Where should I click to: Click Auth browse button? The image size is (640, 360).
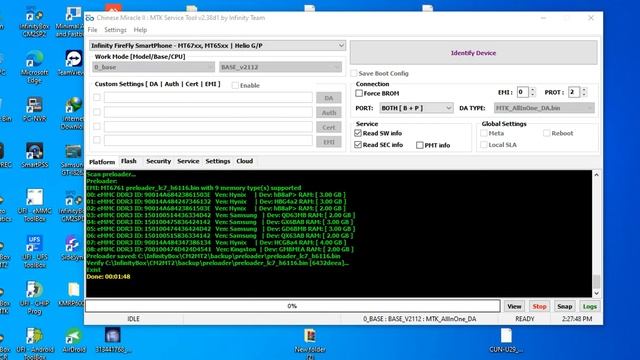pyautogui.click(x=329, y=113)
